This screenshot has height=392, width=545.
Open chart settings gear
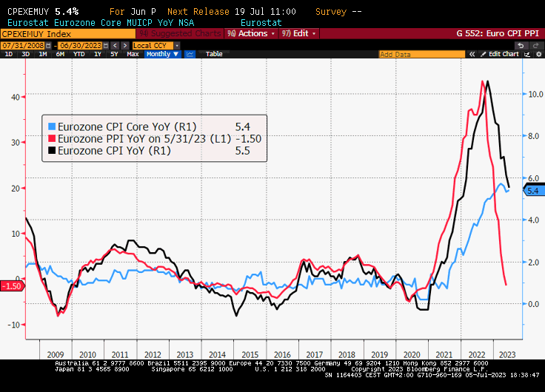pyautogui.click(x=539, y=54)
